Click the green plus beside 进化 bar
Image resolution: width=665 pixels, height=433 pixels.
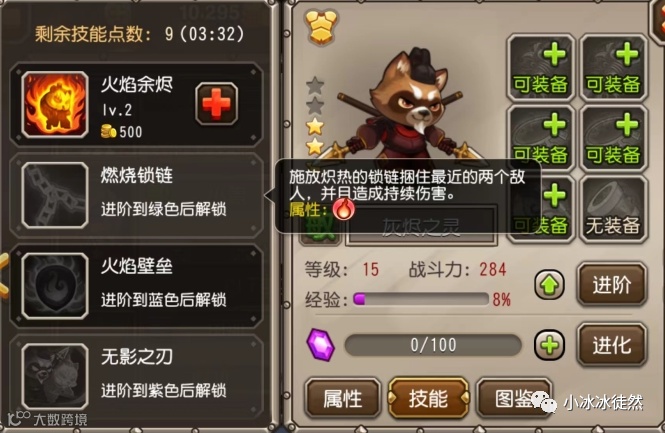pyautogui.click(x=549, y=345)
